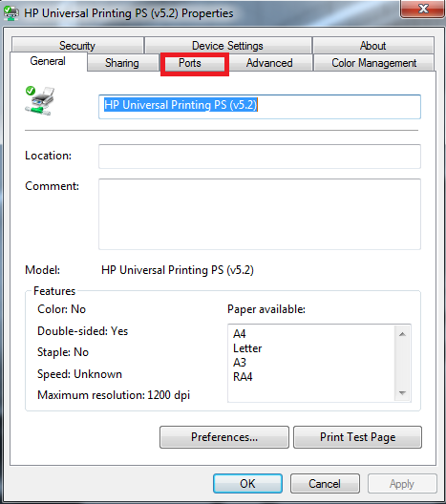Click the greyed Apply button
The height and width of the screenshot is (504, 446).
pyautogui.click(x=402, y=483)
